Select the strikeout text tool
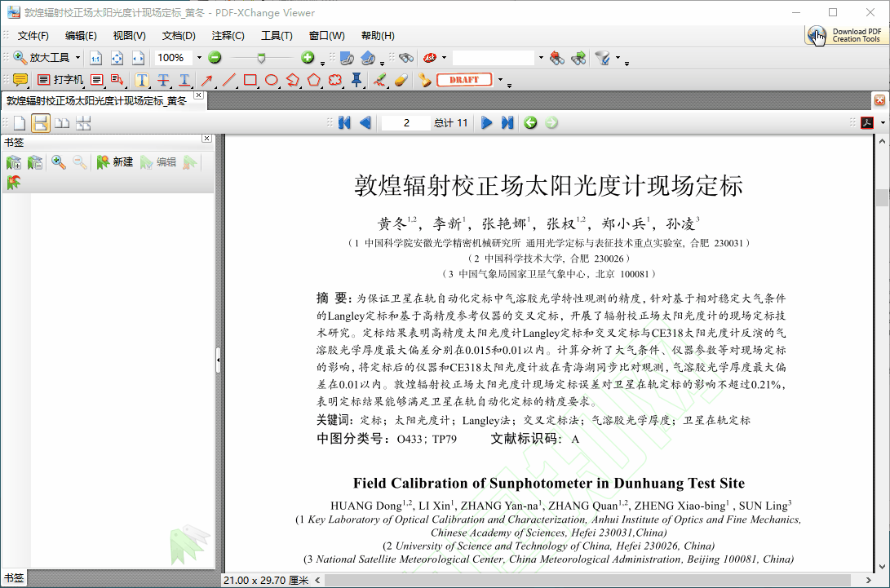This screenshot has width=890, height=588. click(163, 80)
